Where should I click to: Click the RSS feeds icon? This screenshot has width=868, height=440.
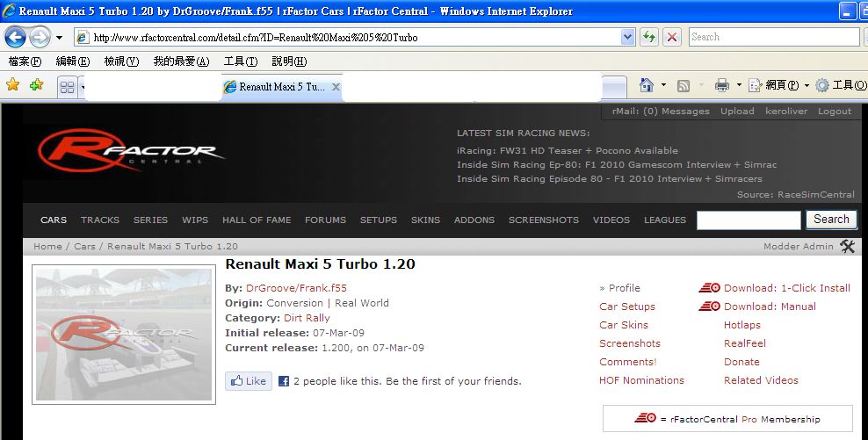pyautogui.click(x=683, y=85)
